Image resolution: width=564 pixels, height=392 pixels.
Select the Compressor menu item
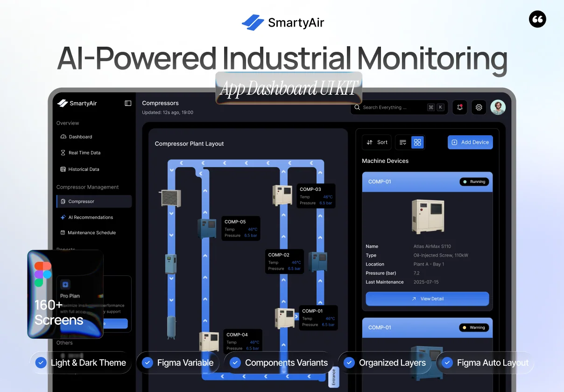pos(94,201)
